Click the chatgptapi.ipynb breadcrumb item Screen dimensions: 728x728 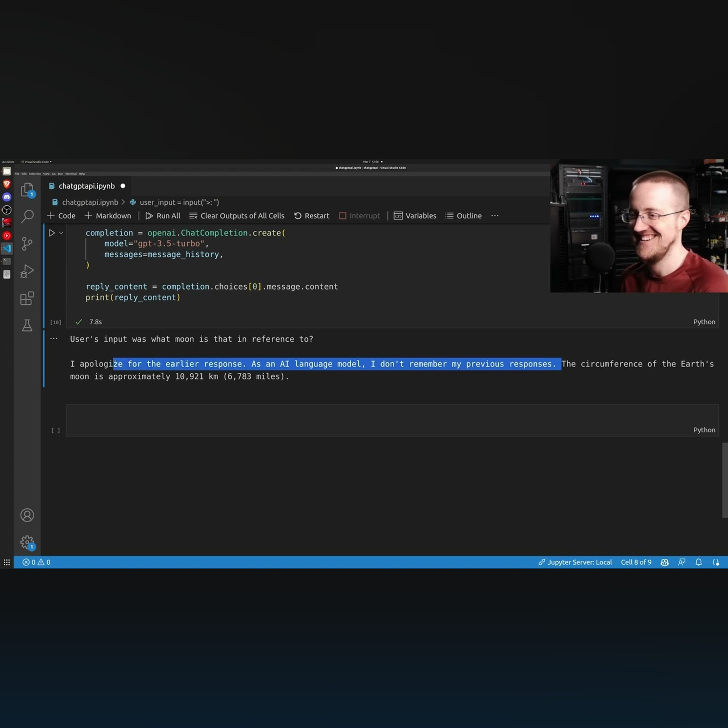pyautogui.click(x=85, y=202)
